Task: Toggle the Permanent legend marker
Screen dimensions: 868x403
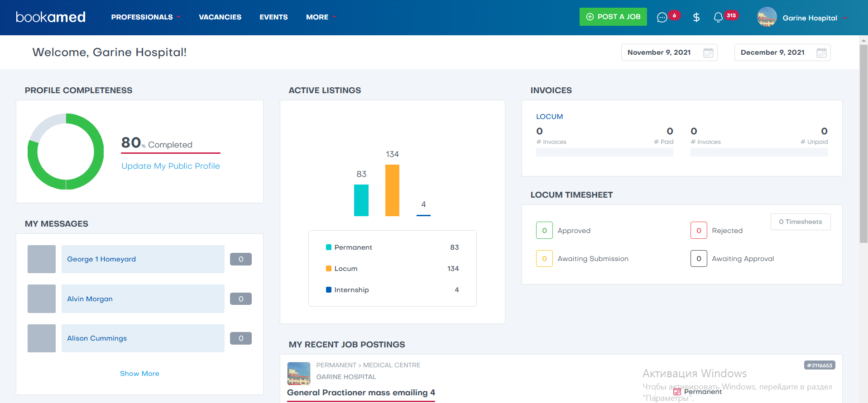Action: pyautogui.click(x=329, y=247)
